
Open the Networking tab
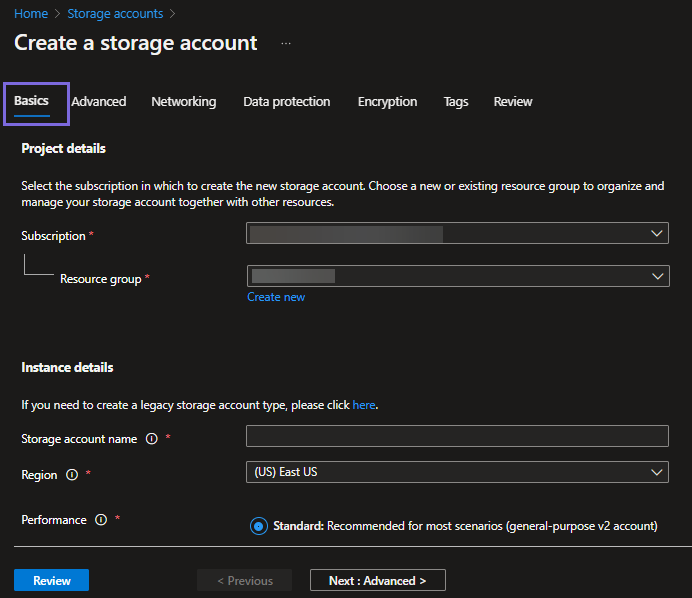tap(183, 102)
